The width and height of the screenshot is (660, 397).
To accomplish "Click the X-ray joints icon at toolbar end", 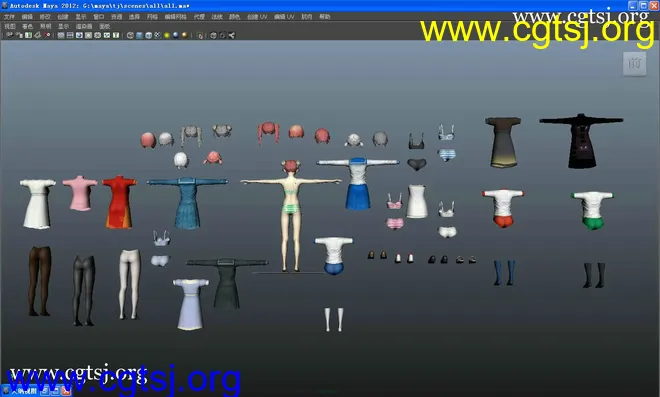I will click(x=232, y=35).
